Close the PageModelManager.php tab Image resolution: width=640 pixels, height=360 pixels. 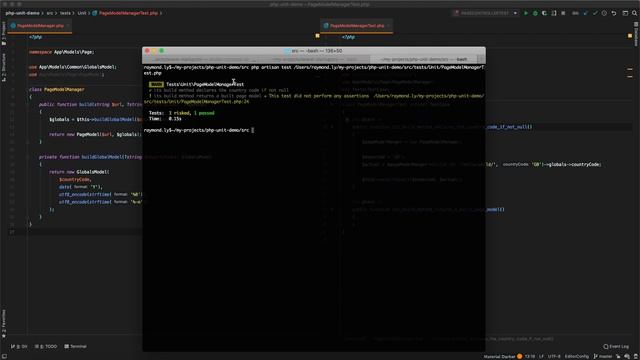[68, 26]
